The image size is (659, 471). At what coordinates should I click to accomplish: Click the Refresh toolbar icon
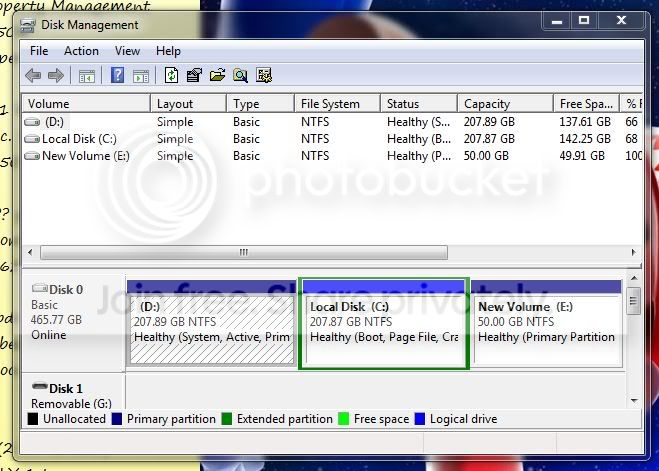click(x=171, y=76)
